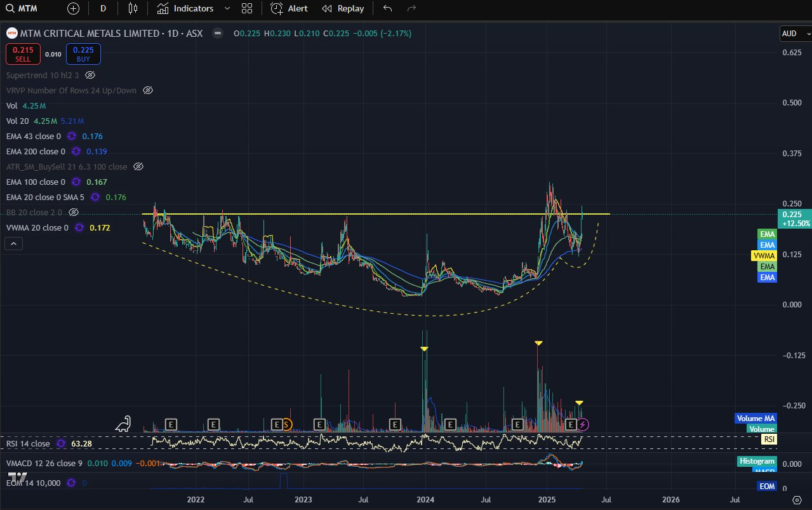Viewport: 812px width, 510px height.
Task: Click the Volume MA scale label
Action: pos(755,419)
